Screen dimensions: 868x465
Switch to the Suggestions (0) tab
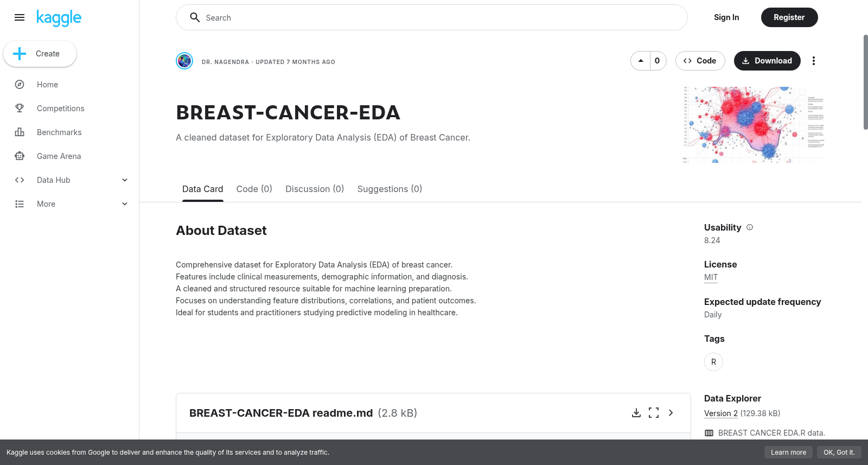click(390, 189)
